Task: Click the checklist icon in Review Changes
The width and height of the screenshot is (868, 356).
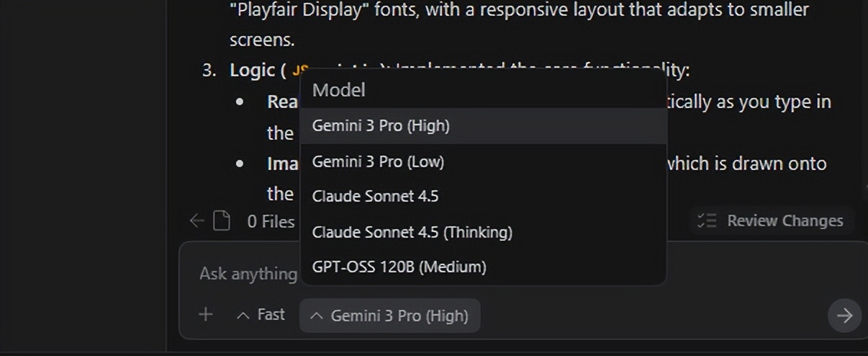Action: [707, 221]
